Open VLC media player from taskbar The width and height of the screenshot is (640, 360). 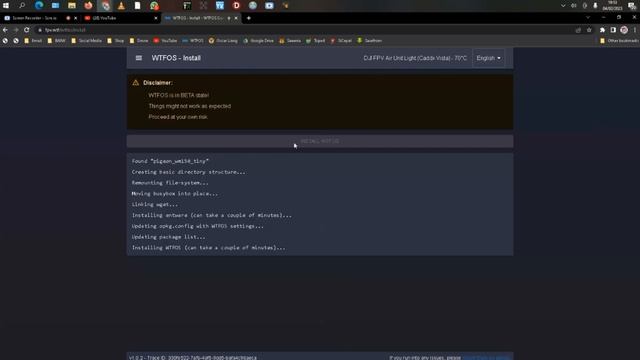[x=121, y=6]
